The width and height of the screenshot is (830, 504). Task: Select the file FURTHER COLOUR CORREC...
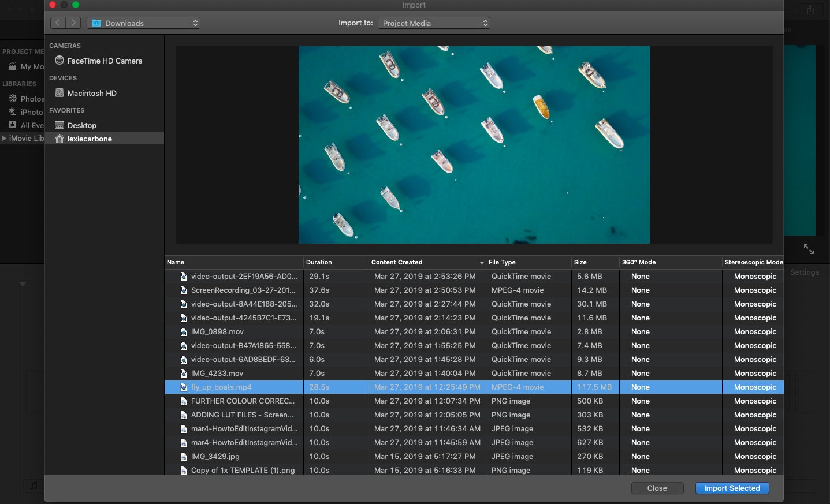pos(243,401)
